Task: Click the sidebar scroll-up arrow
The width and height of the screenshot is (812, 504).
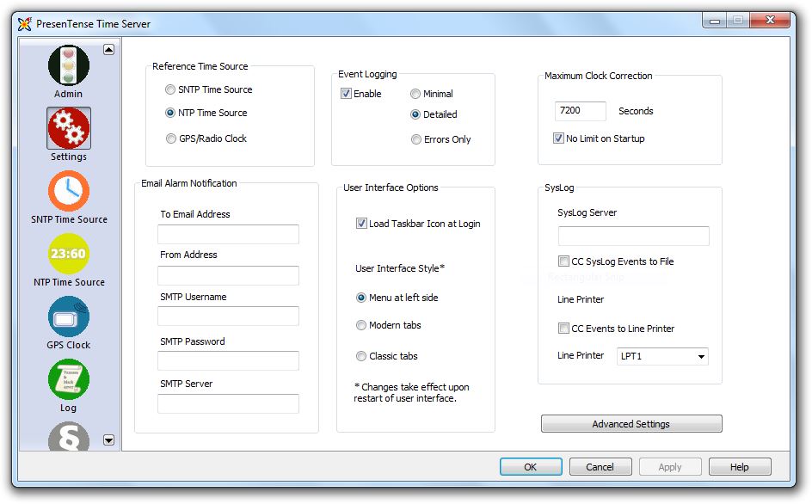Action: pyautogui.click(x=108, y=50)
